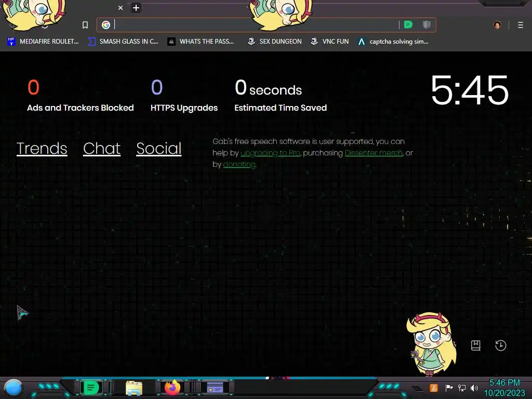Open the Social link

(159, 149)
